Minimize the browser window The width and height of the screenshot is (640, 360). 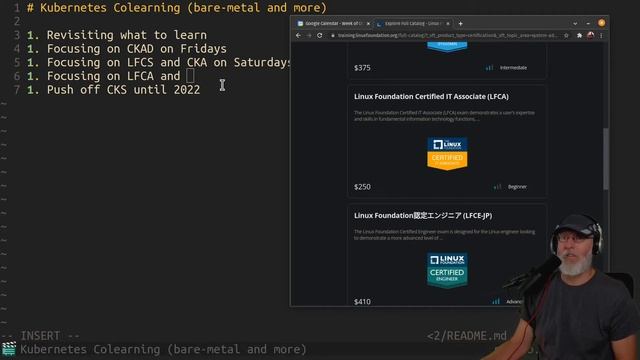click(588, 24)
